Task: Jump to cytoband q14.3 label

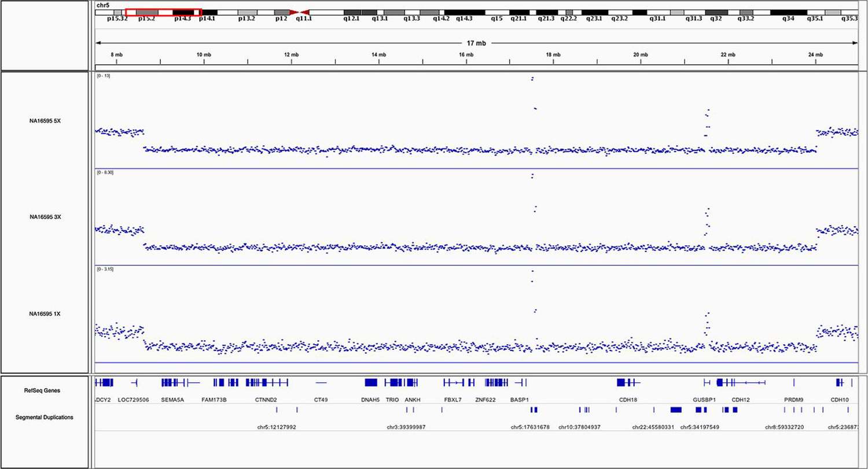Action: click(x=464, y=19)
